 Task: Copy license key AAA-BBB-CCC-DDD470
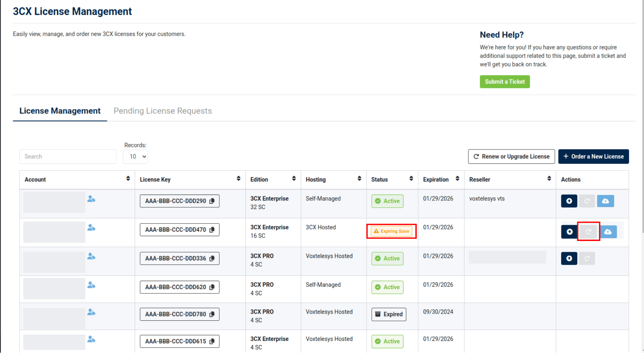212,230
